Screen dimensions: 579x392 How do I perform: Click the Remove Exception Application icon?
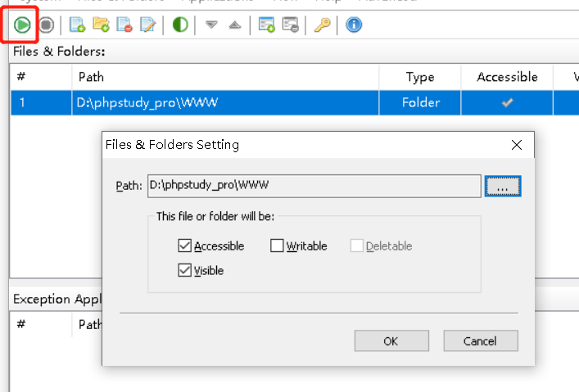[x=290, y=25]
